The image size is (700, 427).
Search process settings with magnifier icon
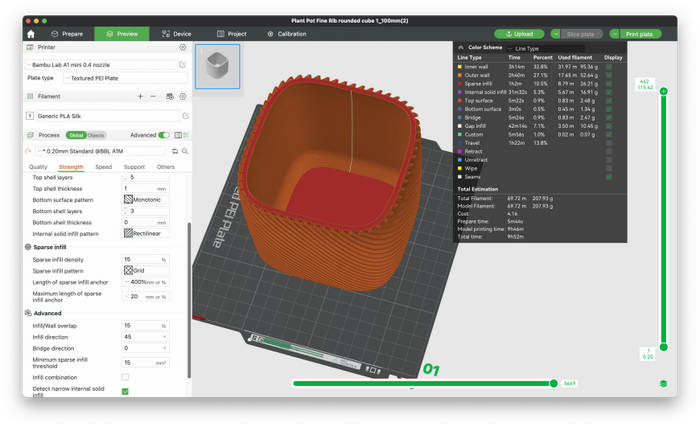[185, 151]
